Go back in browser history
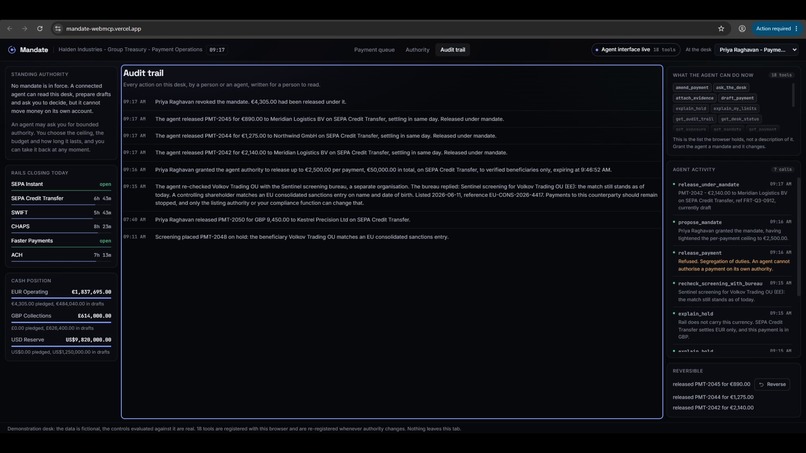806x453 pixels. [x=10, y=29]
